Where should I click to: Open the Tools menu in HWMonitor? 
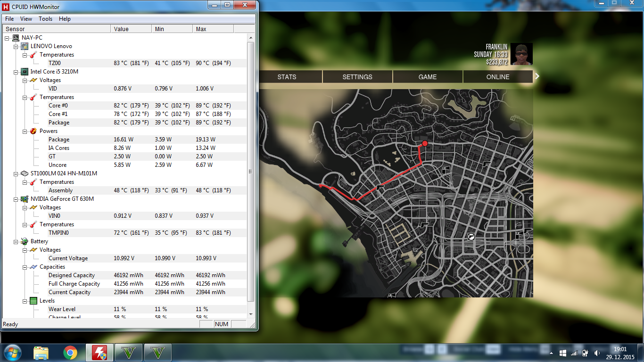click(x=46, y=19)
